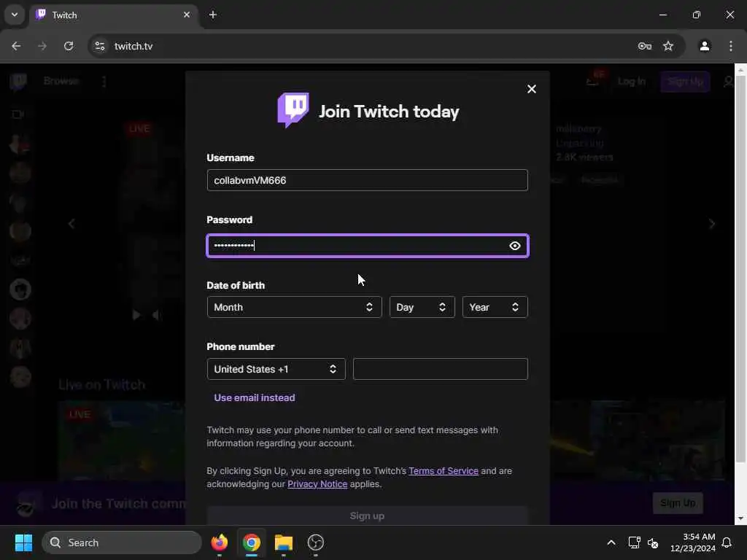Close the Join Twitch today dialog
Image resolution: width=747 pixels, height=560 pixels.
(532, 89)
